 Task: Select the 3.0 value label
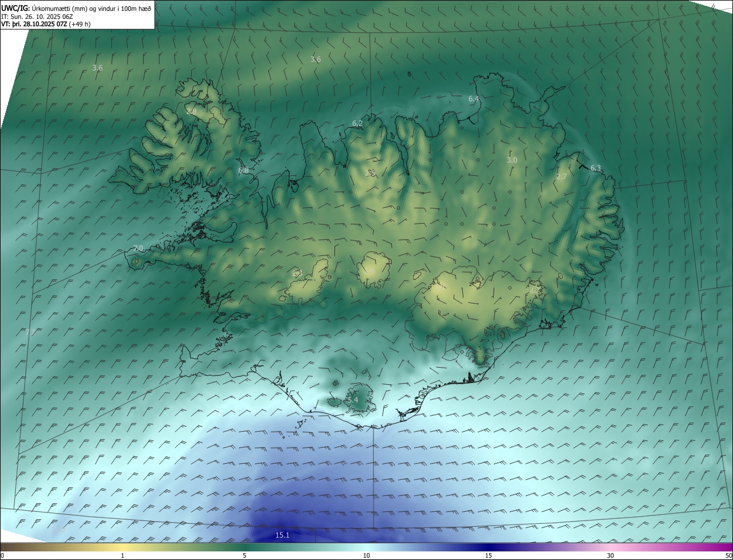512,160
